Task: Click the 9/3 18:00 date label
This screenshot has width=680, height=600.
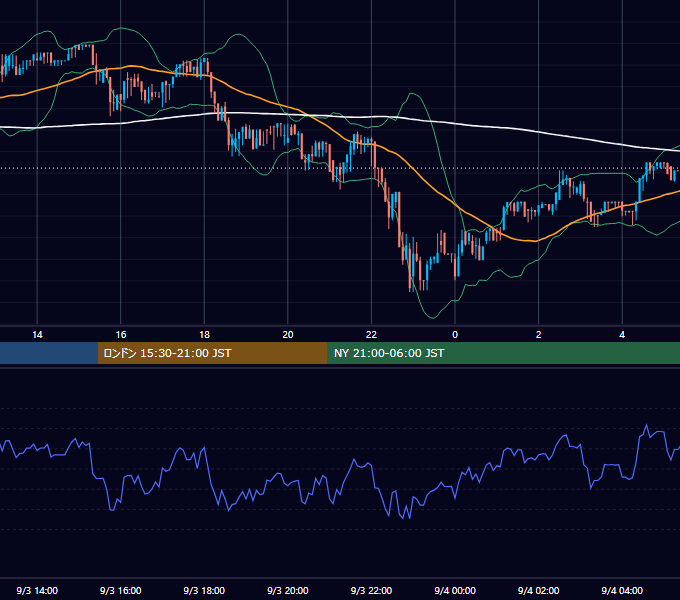Action: click(204, 590)
